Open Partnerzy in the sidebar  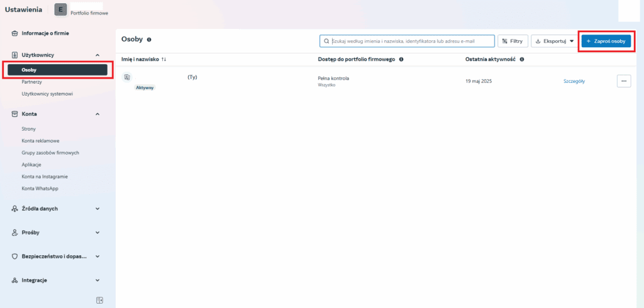click(x=31, y=82)
